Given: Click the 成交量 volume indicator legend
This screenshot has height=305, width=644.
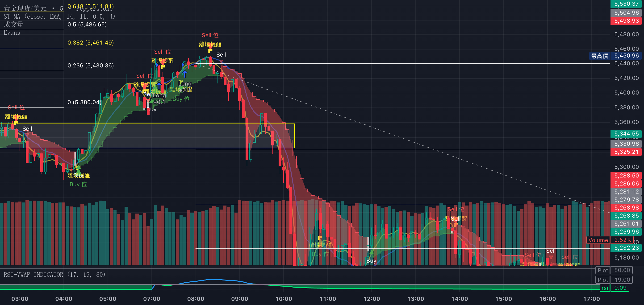Looking at the screenshot, I should tap(14, 25).
